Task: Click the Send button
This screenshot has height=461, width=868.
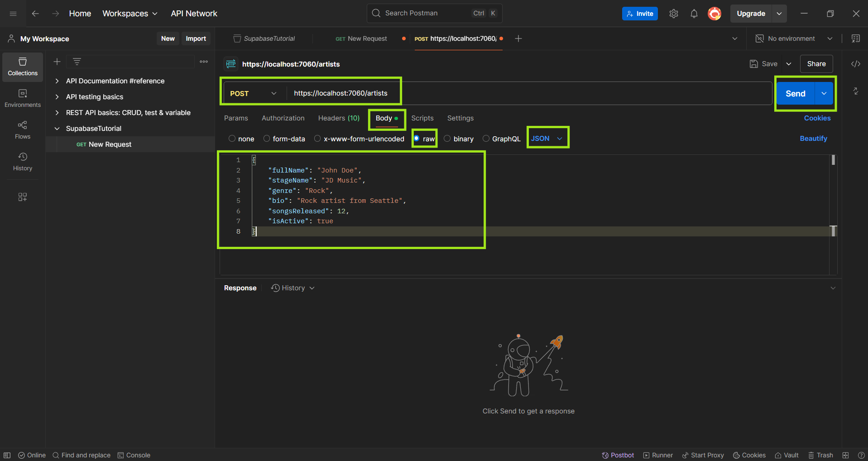Action: tap(796, 93)
